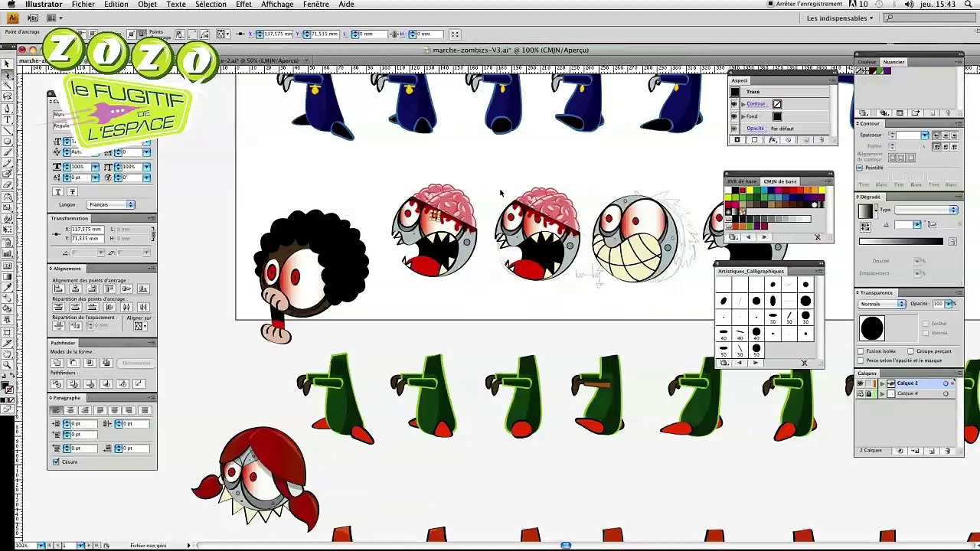Select the Selection (black arrow) tool
Image resolution: width=980 pixels, height=551 pixels.
(x=7, y=64)
